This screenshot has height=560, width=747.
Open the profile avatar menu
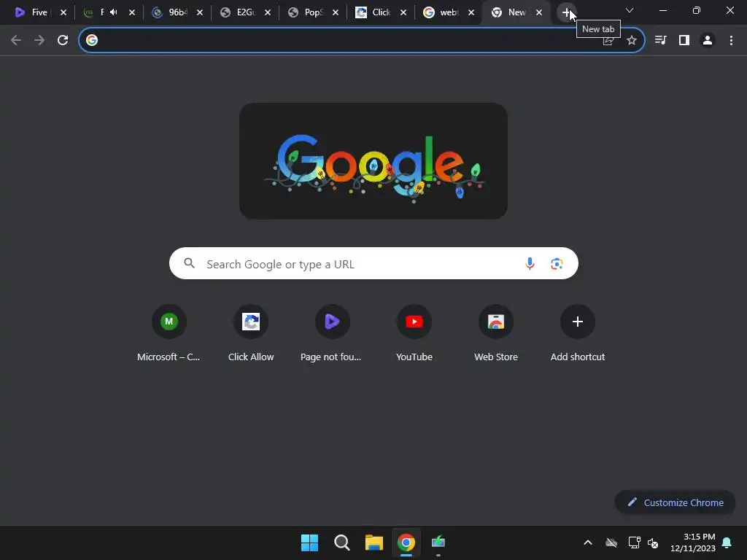[708, 41]
